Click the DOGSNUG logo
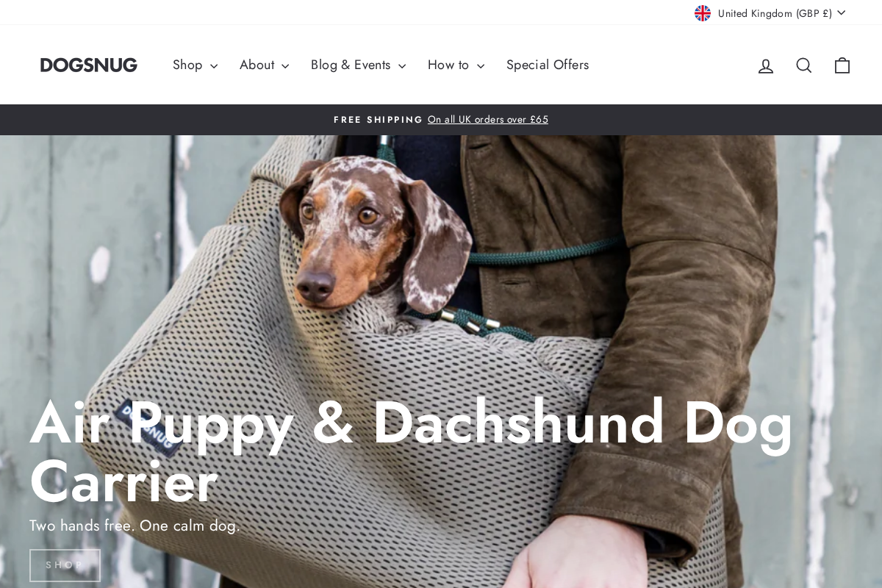Viewport: 882px width, 588px height. [x=89, y=65]
